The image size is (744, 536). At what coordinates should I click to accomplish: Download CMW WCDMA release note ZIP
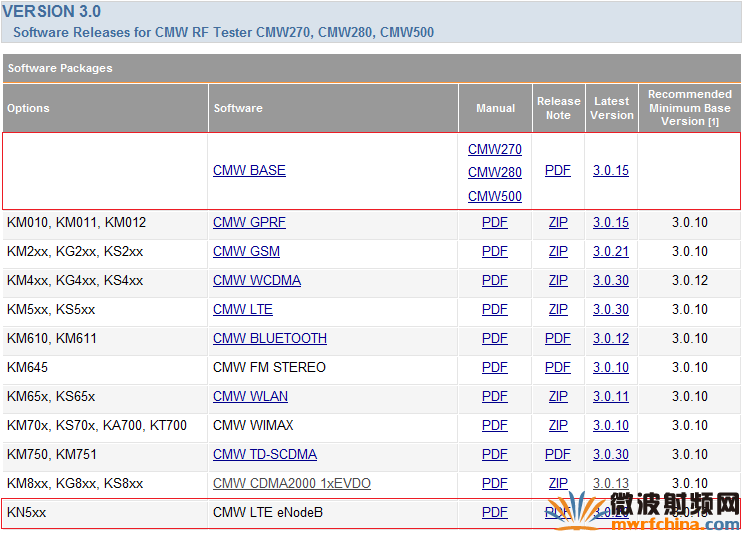[558, 280]
